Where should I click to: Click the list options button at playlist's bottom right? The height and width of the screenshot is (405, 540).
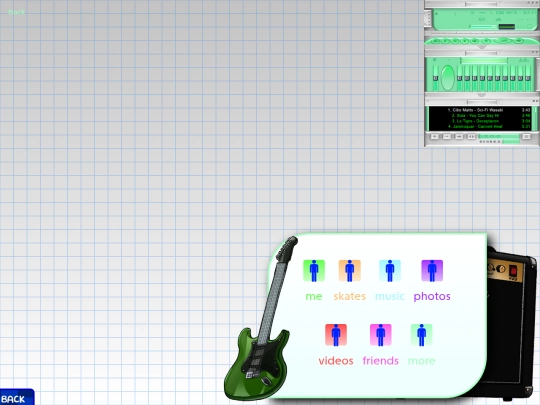click(x=526, y=137)
